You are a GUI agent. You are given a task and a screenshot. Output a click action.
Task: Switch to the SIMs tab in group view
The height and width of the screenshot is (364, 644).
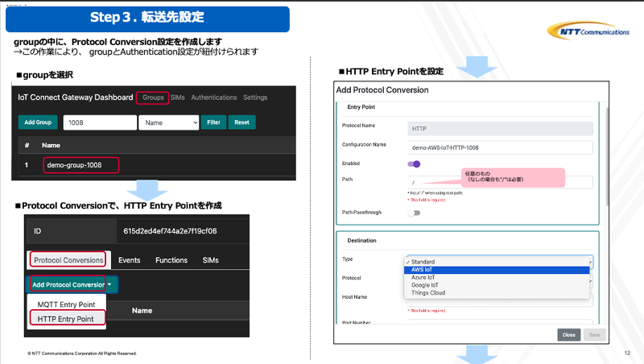click(x=210, y=260)
